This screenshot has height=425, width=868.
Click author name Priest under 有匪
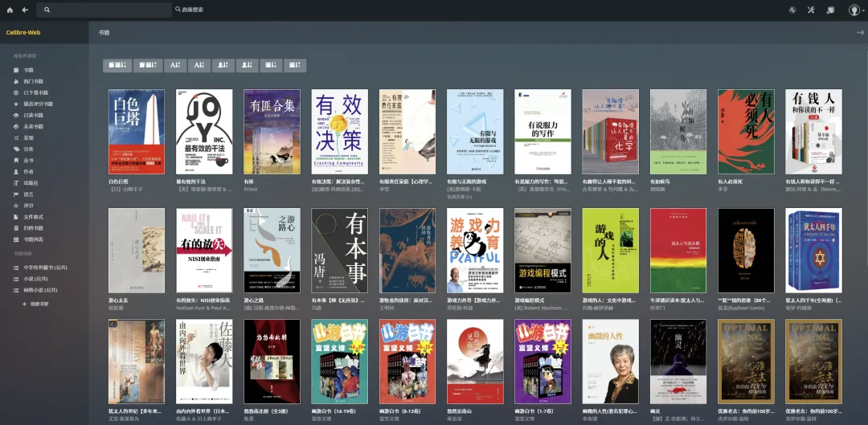(250, 189)
